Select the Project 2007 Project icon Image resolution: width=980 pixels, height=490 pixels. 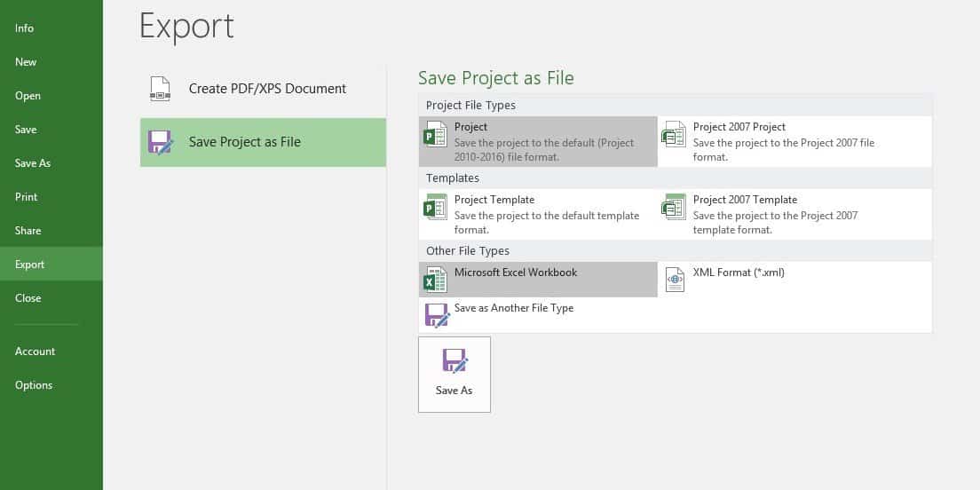click(674, 135)
